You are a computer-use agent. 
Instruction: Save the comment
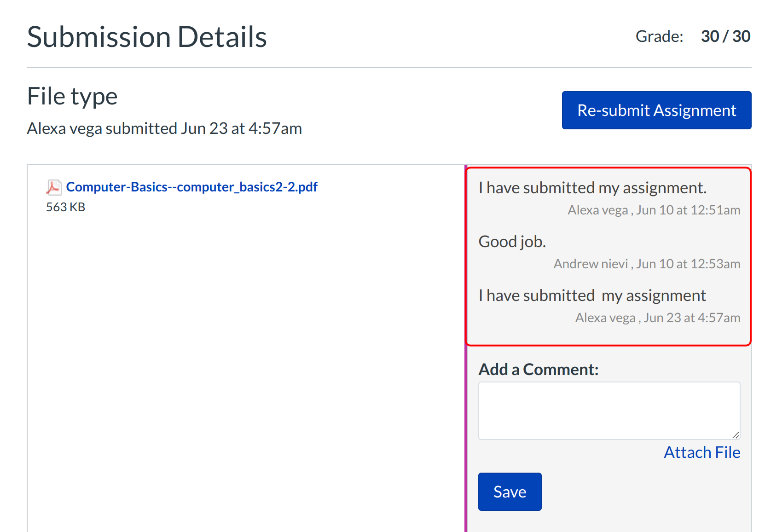(x=510, y=492)
